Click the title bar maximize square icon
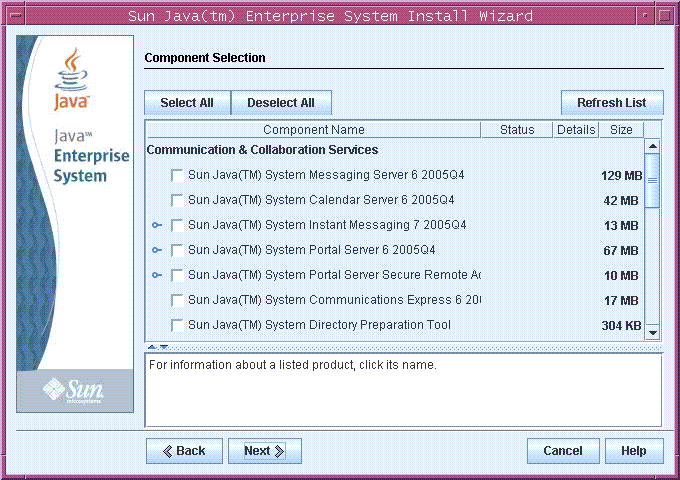 [664, 16]
